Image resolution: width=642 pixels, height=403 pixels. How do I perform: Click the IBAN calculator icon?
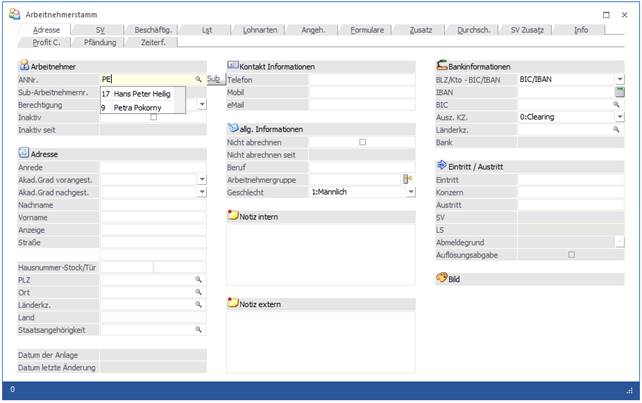(x=619, y=91)
